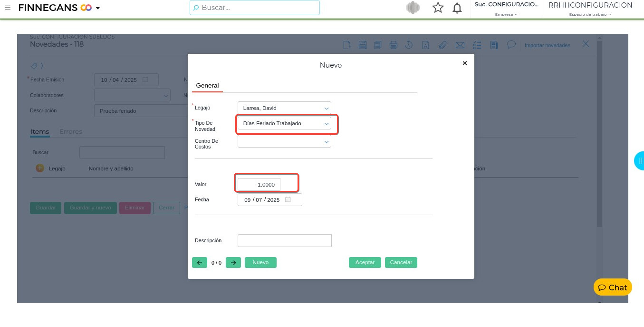Click the attachment paperclip icon

pos(442,45)
